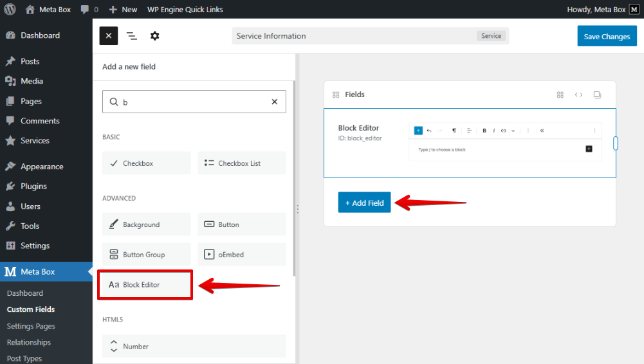644x364 pixels.
Task: Open Custom Fields submenu link
Action: (31, 309)
